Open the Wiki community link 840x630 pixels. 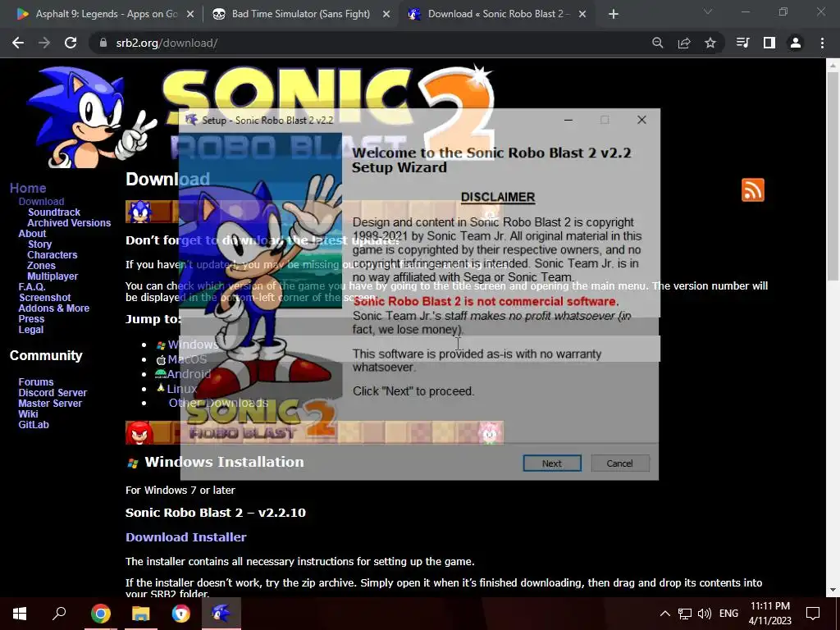(x=28, y=414)
